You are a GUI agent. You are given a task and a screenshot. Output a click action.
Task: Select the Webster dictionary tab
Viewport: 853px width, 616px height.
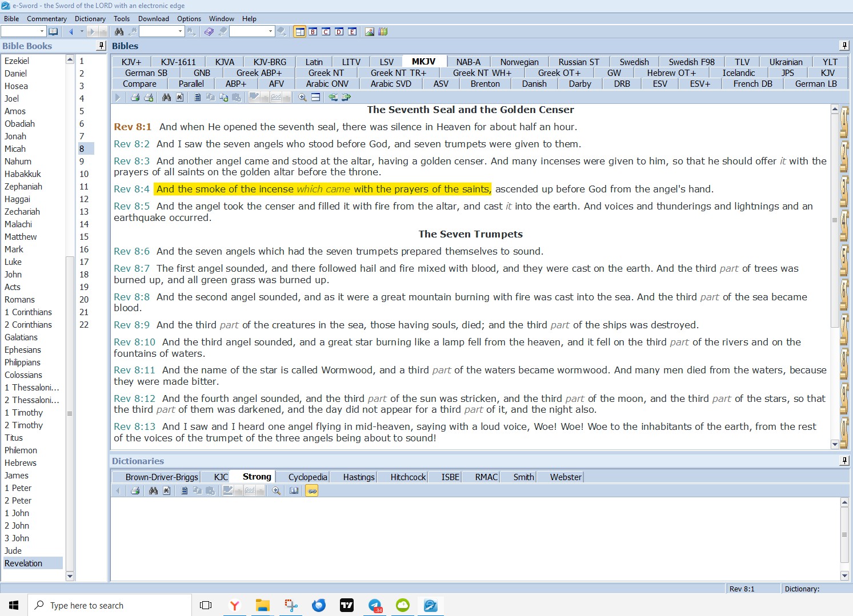566,477
